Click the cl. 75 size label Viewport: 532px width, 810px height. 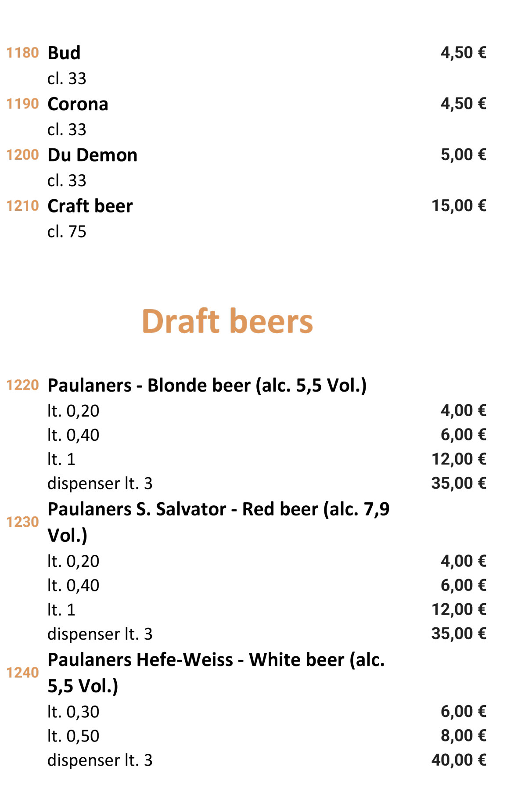pos(67,231)
